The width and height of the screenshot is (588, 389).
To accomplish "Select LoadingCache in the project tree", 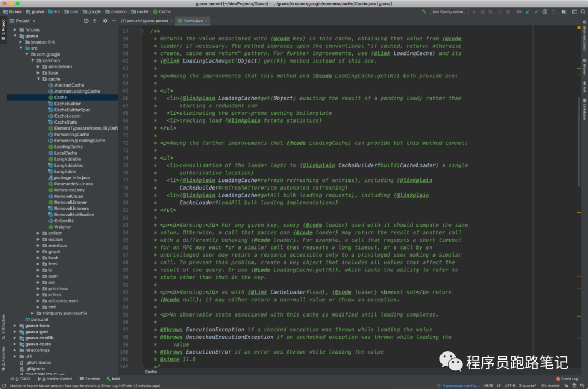I will pyautogui.click(x=68, y=147).
